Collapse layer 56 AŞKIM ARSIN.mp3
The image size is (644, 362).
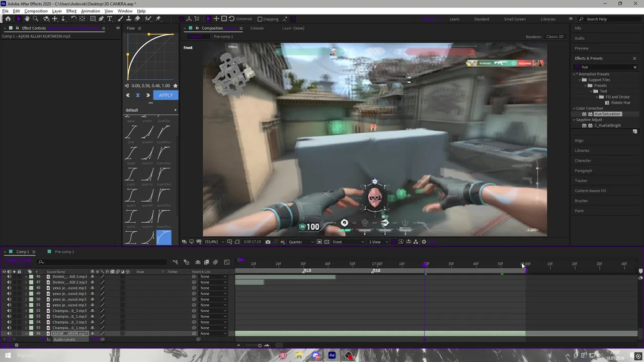click(26, 333)
